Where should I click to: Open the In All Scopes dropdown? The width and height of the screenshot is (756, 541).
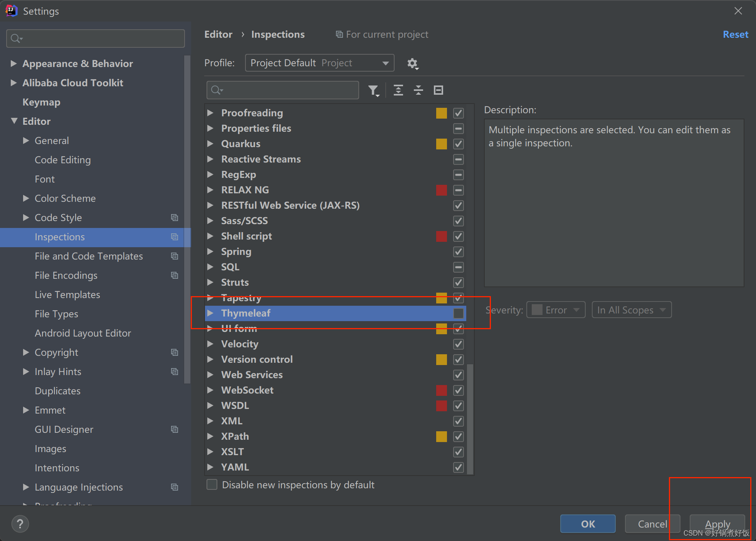tap(631, 310)
